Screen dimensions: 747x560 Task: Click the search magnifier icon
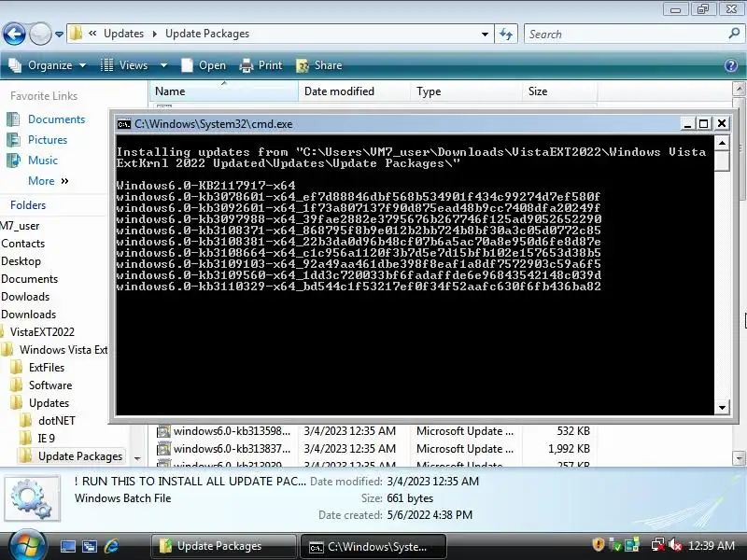[x=734, y=34]
